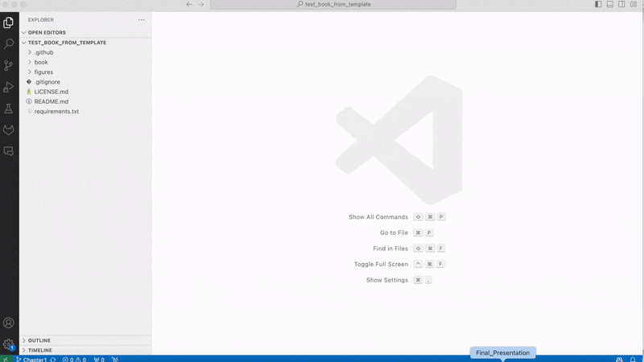This screenshot has height=362, width=644.
Task: Open the Testing flask icon
Action: [8, 109]
